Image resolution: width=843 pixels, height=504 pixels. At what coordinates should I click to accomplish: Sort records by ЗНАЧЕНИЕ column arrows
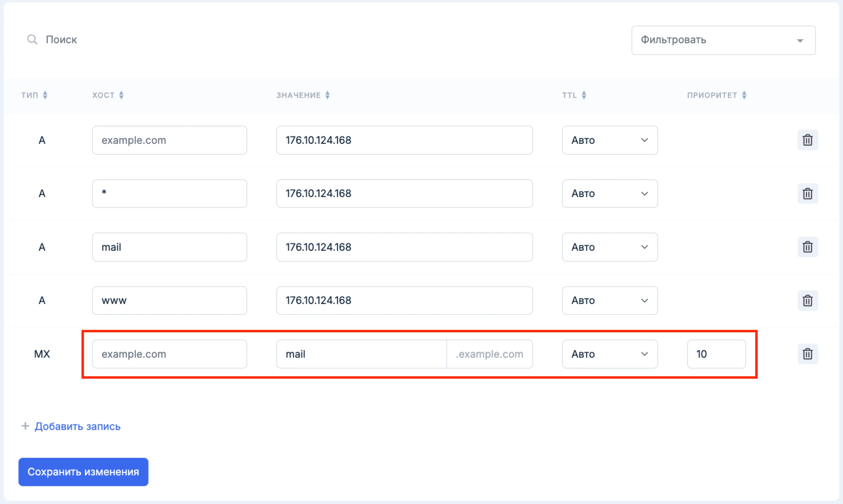click(327, 95)
